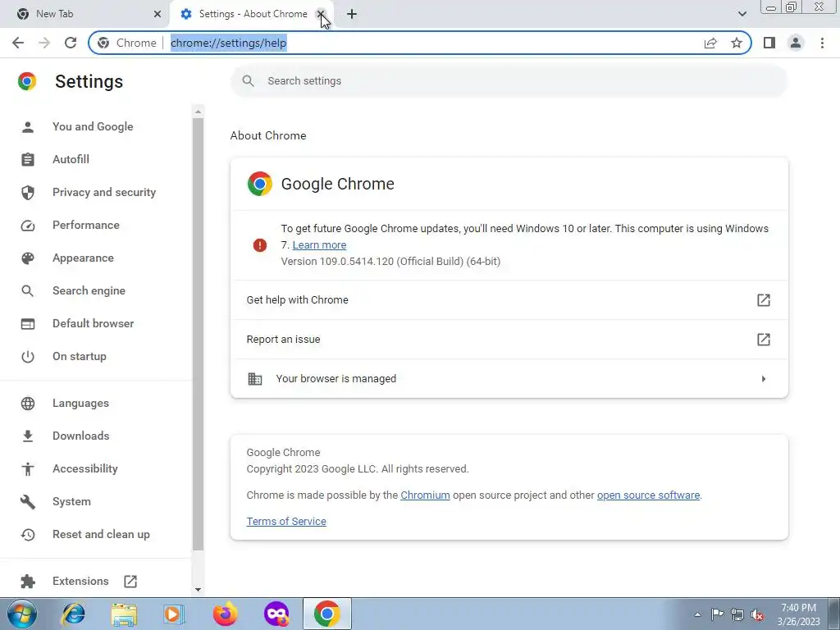Click the System wrench icon

pos(28,501)
